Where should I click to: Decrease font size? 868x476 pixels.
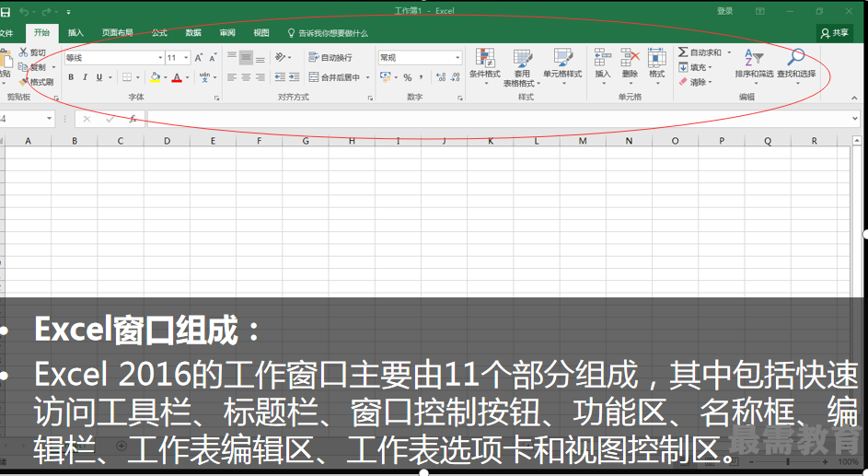click(213, 58)
